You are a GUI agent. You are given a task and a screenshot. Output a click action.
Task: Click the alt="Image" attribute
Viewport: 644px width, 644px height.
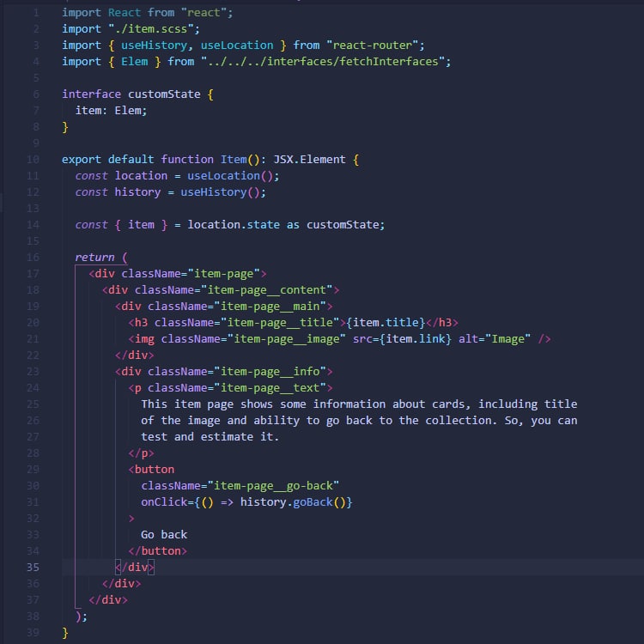click(495, 339)
